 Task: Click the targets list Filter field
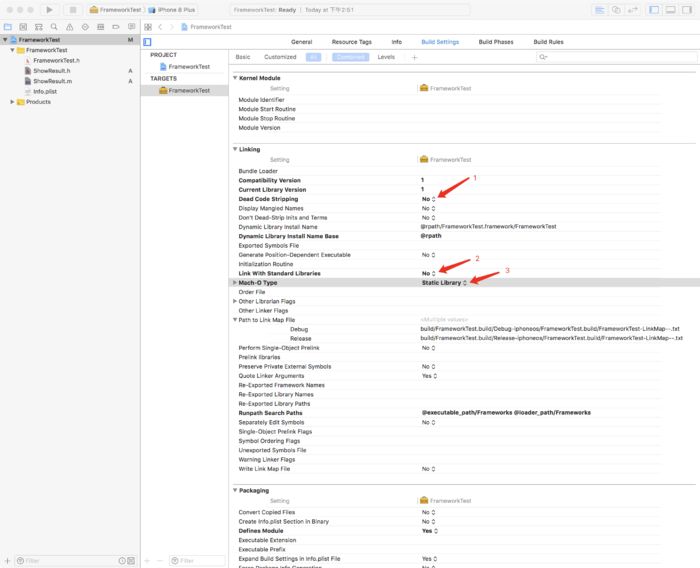pyautogui.click(x=197, y=560)
